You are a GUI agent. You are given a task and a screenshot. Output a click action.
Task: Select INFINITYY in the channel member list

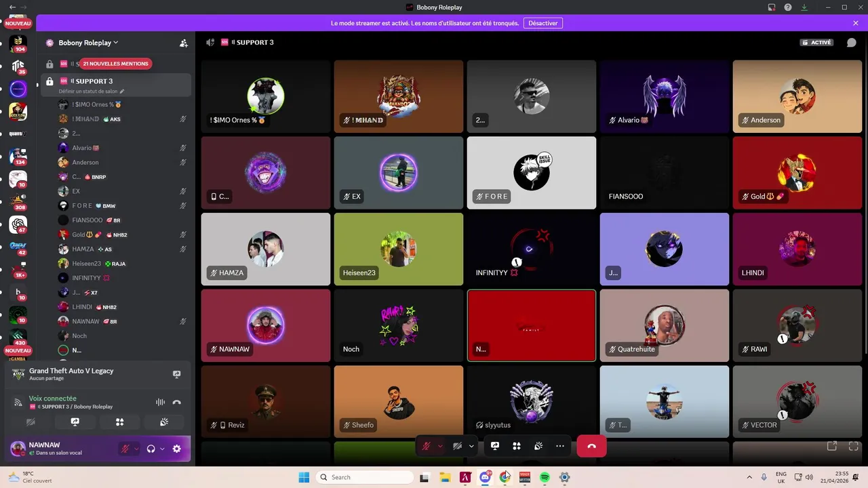[x=123, y=278]
